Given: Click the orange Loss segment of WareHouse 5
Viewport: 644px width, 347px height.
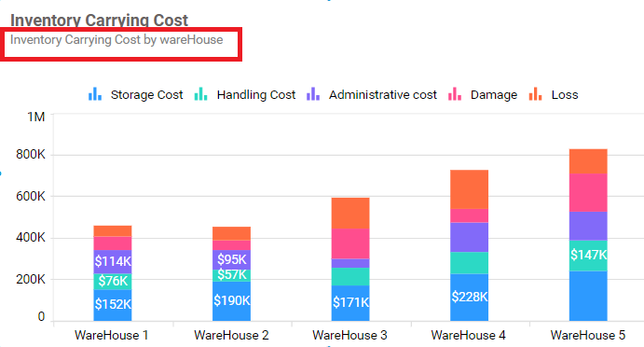Looking at the screenshot, I should click(x=588, y=161).
